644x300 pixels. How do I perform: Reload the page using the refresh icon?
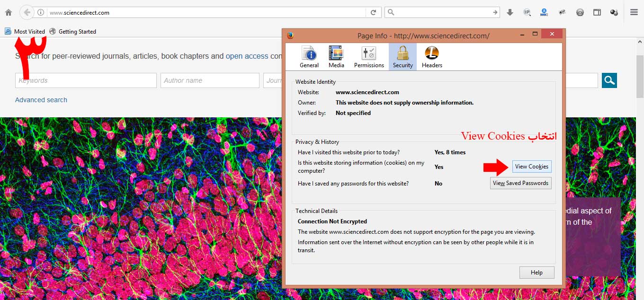click(x=373, y=12)
